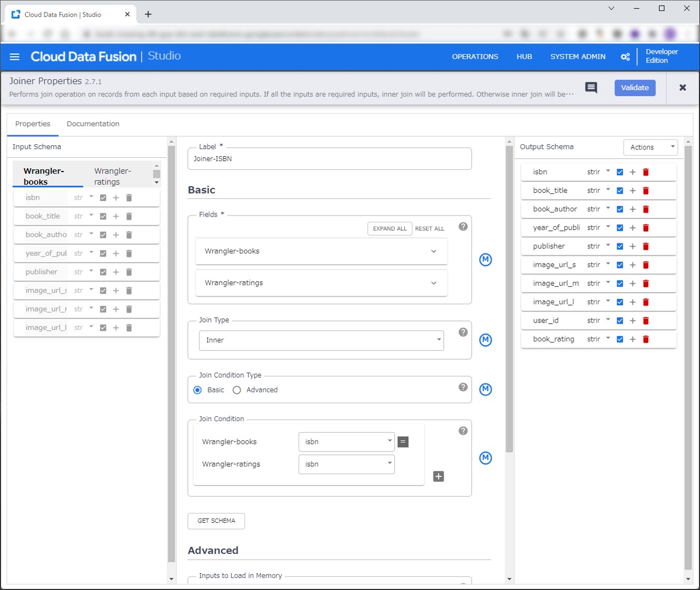Click the macro button for Join Condition
The image size is (700, 590).
point(486,458)
